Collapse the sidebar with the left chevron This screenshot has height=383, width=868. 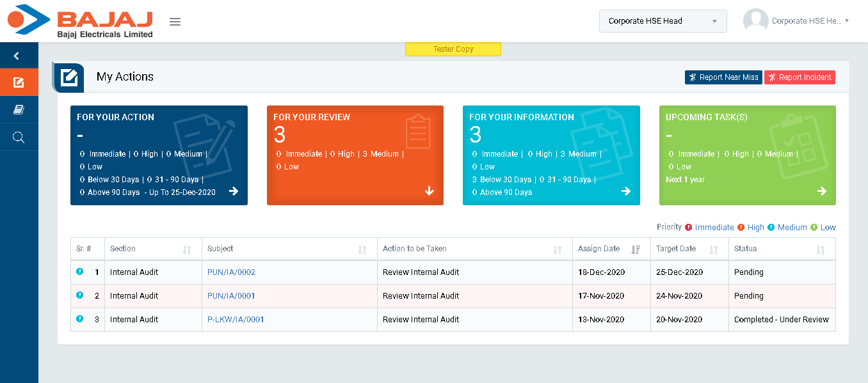click(x=17, y=56)
